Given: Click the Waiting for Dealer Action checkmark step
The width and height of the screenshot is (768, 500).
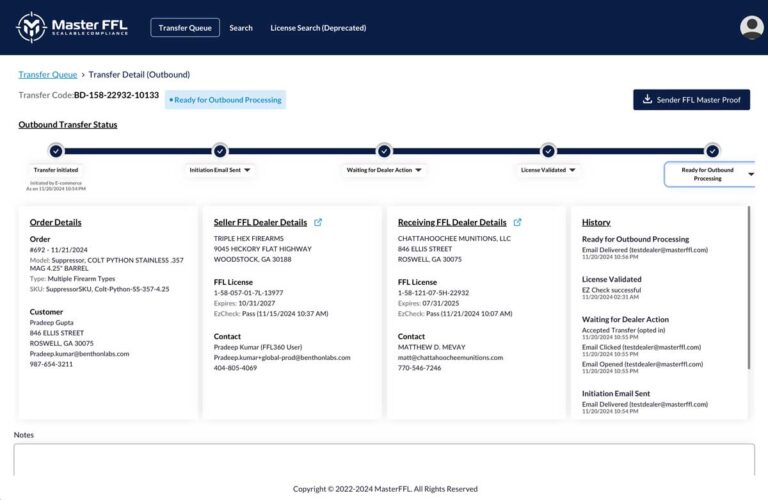Looking at the screenshot, I should [384, 151].
